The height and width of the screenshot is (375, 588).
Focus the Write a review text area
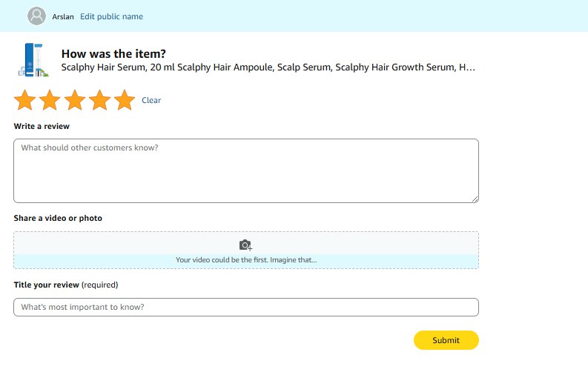[245, 170]
